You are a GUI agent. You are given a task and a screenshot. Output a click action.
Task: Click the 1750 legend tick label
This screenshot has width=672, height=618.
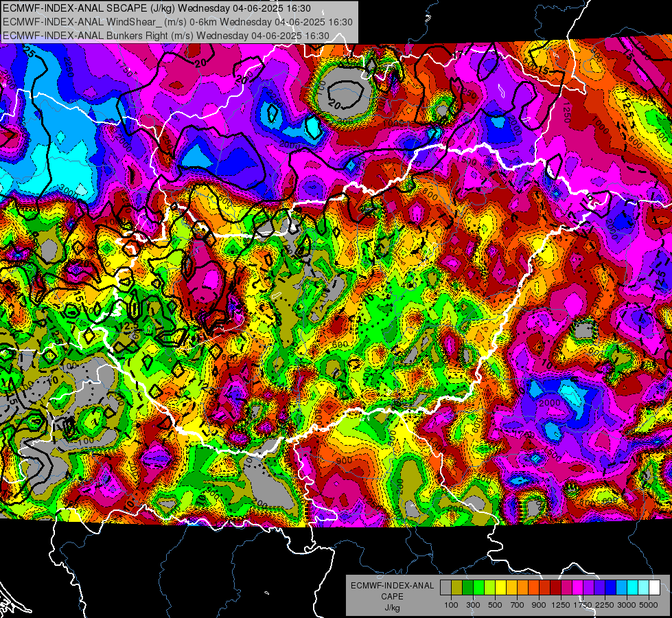click(583, 605)
